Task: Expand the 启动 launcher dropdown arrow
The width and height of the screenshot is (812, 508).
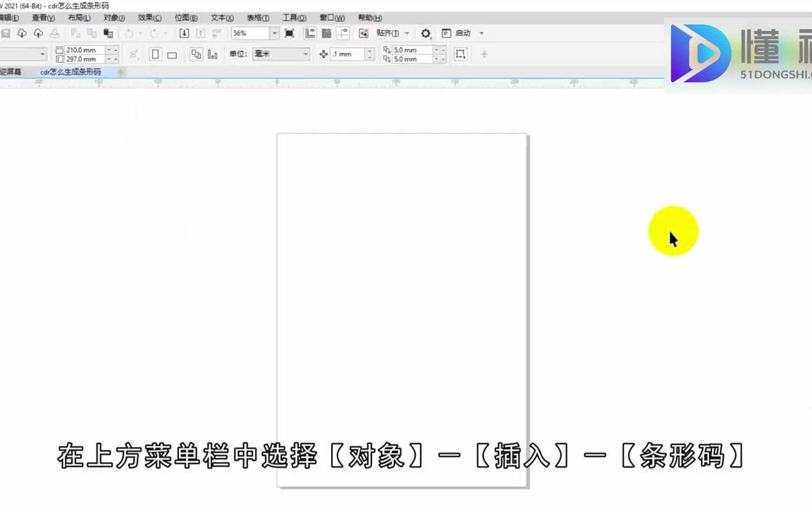Action: pyautogui.click(x=481, y=33)
